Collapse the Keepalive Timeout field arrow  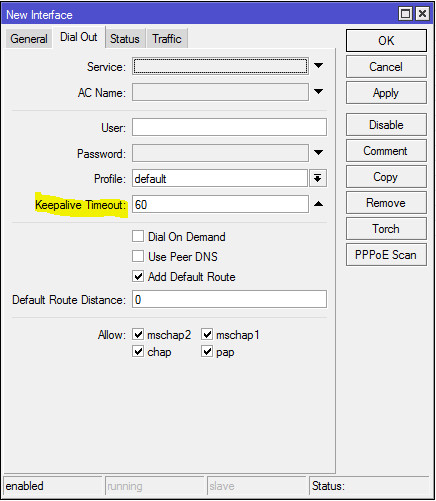[318, 204]
